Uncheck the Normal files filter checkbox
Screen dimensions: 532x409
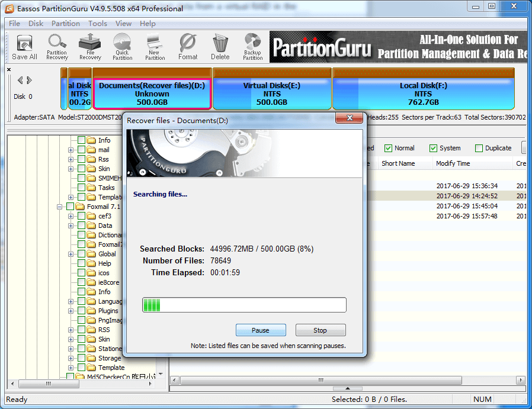tap(389, 148)
